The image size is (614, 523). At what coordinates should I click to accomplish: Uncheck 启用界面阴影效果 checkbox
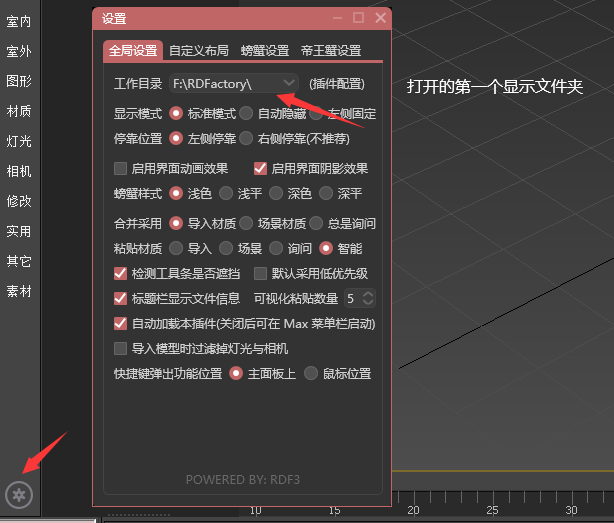pyautogui.click(x=260, y=169)
